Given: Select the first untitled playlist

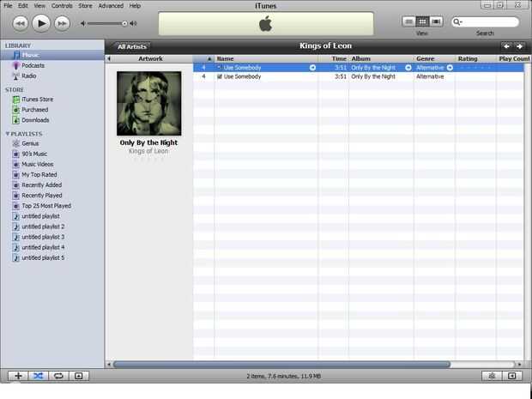Looking at the screenshot, I should tap(40, 216).
